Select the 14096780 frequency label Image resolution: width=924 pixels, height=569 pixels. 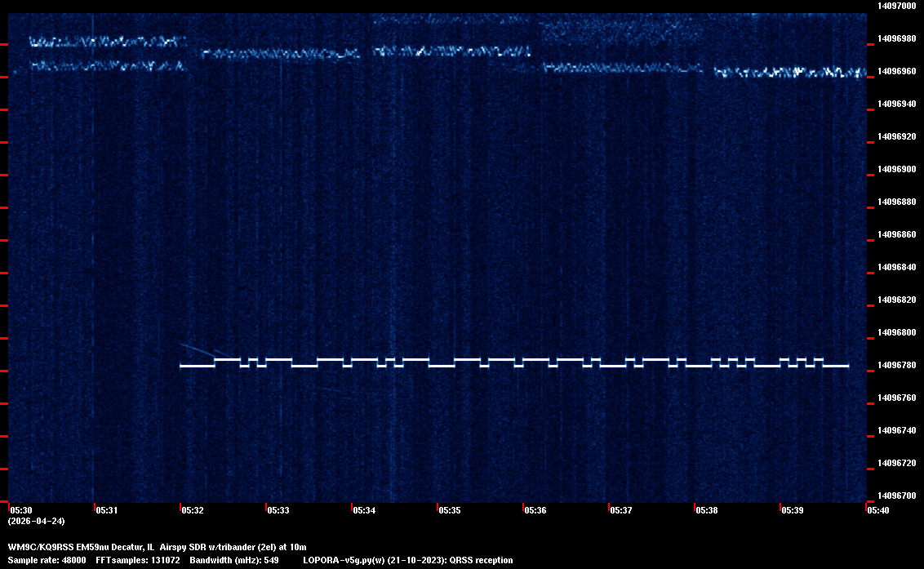click(895, 365)
